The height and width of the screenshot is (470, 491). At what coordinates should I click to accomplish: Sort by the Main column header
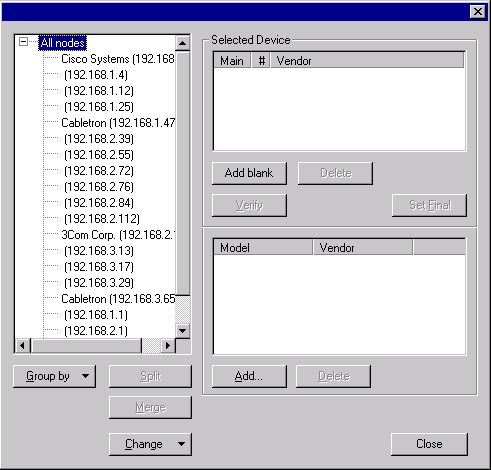coord(232,61)
